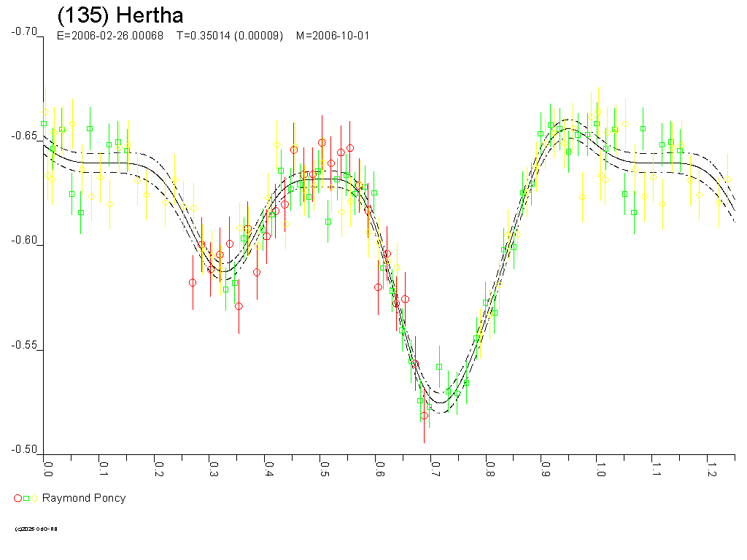This screenshot has width=747, height=560.
Task: Select the period text "T=0.35014 (0.00009)"
Action: pyautogui.click(x=230, y=36)
